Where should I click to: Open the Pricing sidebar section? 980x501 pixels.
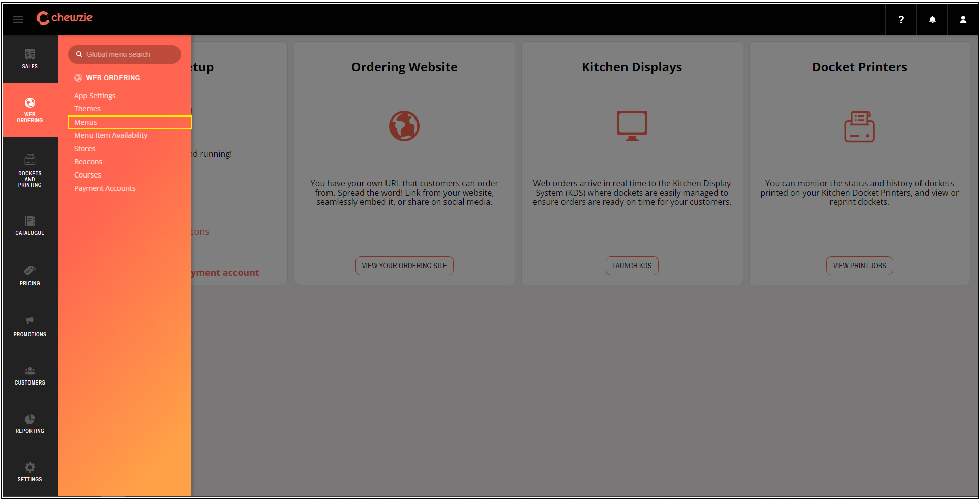[x=30, y=276]
